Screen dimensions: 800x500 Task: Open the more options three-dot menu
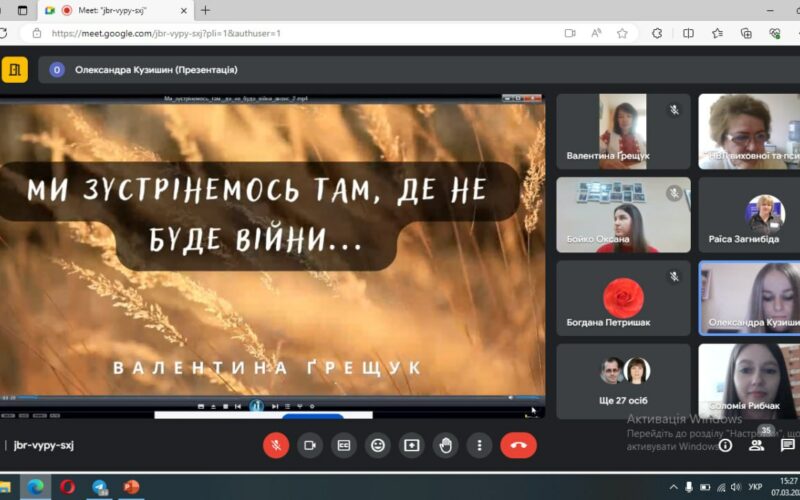(480, 445)
